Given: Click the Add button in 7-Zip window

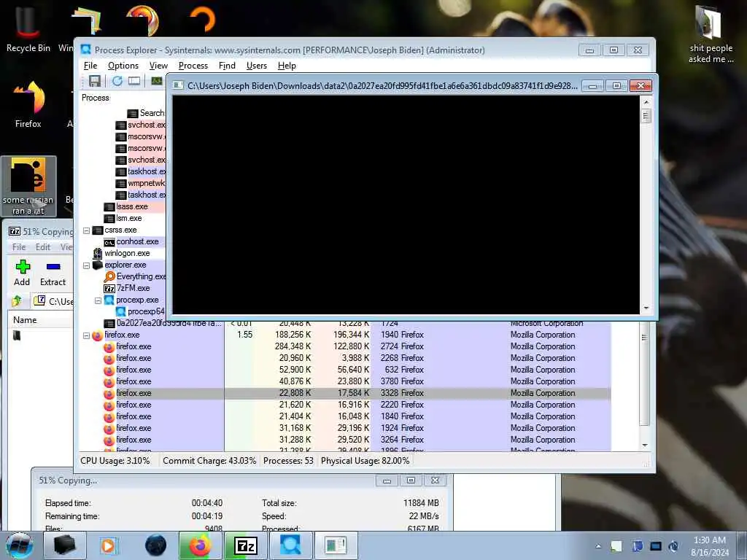Looking at the screenshot, I should click(22, 273).
